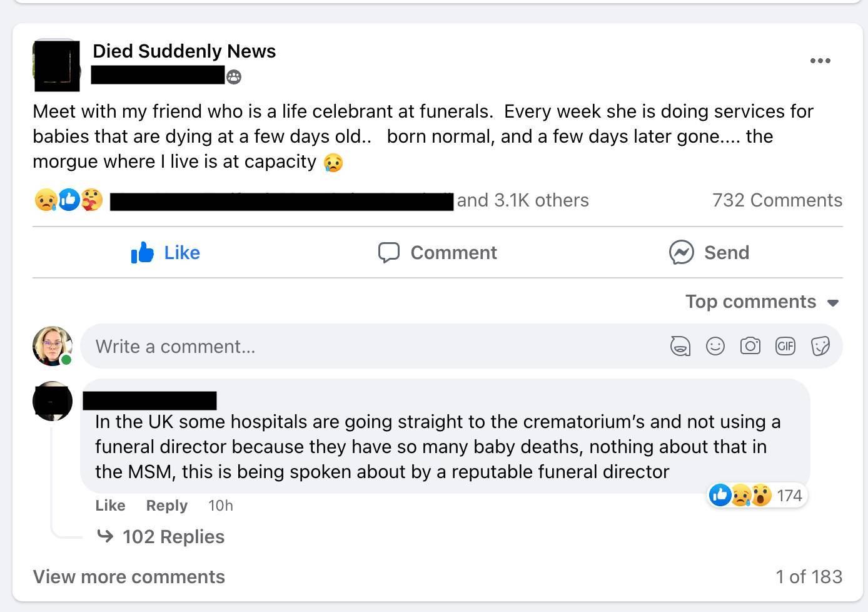The image size is (868, 612).
Task: Click the Comment button on the post
Action: (x=438, y=253)
